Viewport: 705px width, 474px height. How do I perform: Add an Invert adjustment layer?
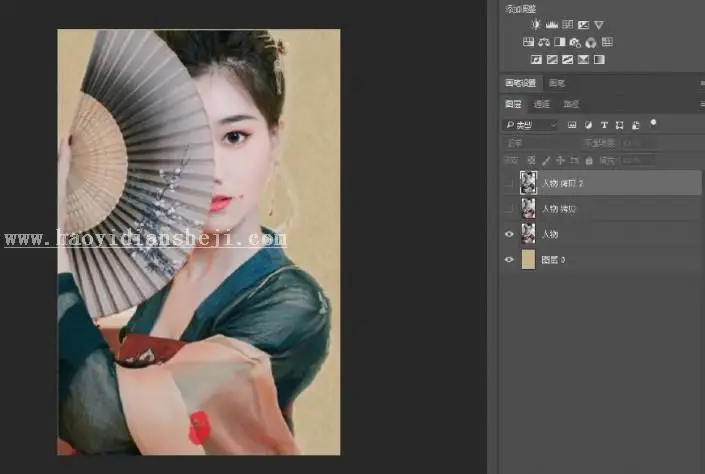click(536, 59)
